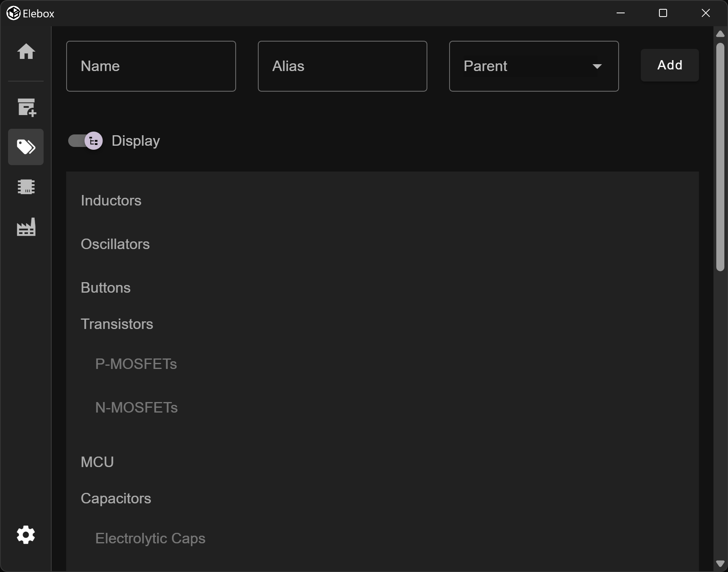
Task: Open settings gear icon
Action: 26,535
